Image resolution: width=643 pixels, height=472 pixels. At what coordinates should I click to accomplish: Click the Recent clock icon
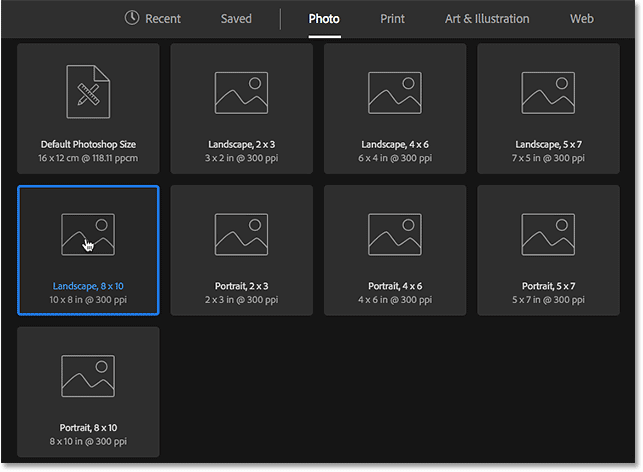tap(132, 18)
